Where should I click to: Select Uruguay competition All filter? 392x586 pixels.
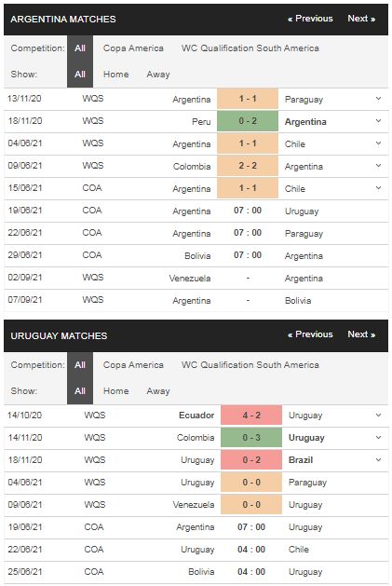click(x=80, y=365)
